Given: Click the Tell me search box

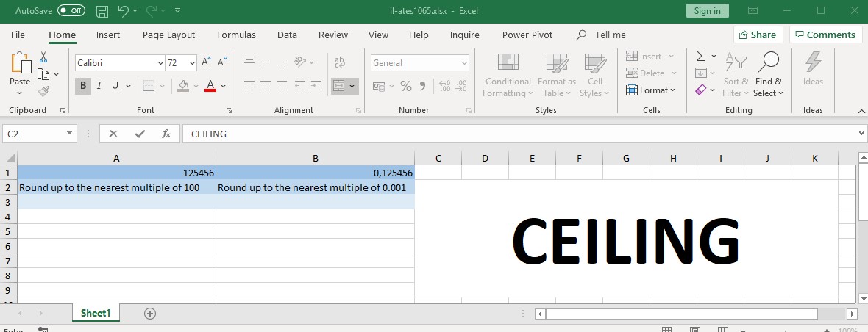Looking at the screenshot, I should [602, 35].
